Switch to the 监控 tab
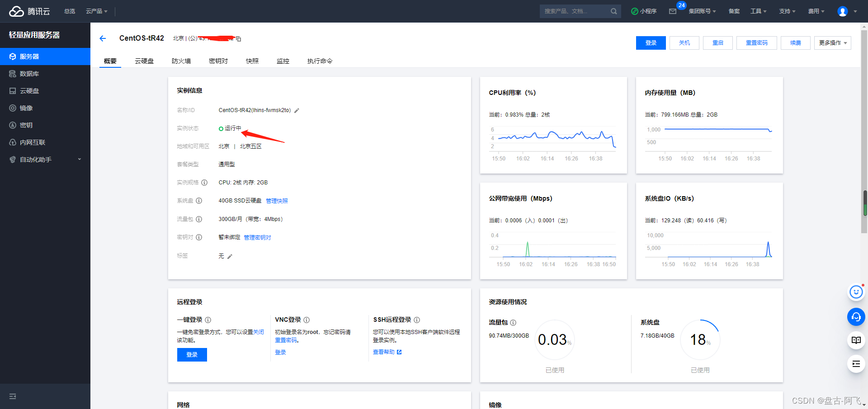This screenshot has width=868, height=409. click(283, 61)
